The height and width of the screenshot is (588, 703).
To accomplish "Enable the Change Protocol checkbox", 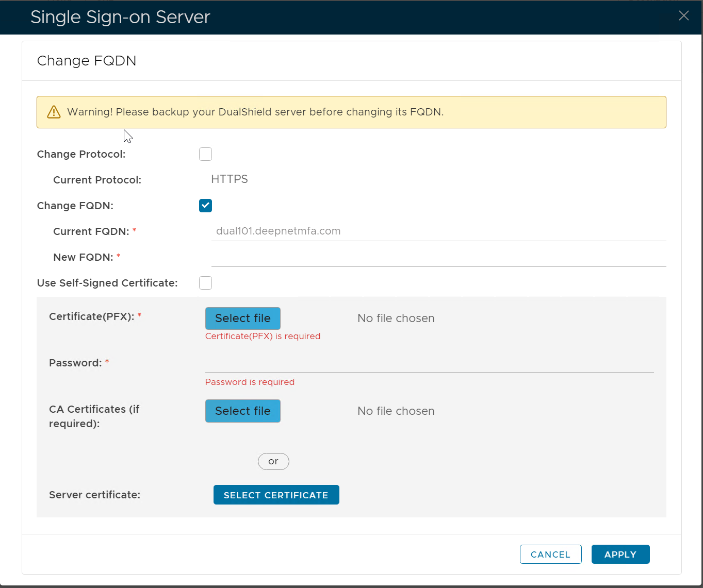I will [x=205, y=154].
